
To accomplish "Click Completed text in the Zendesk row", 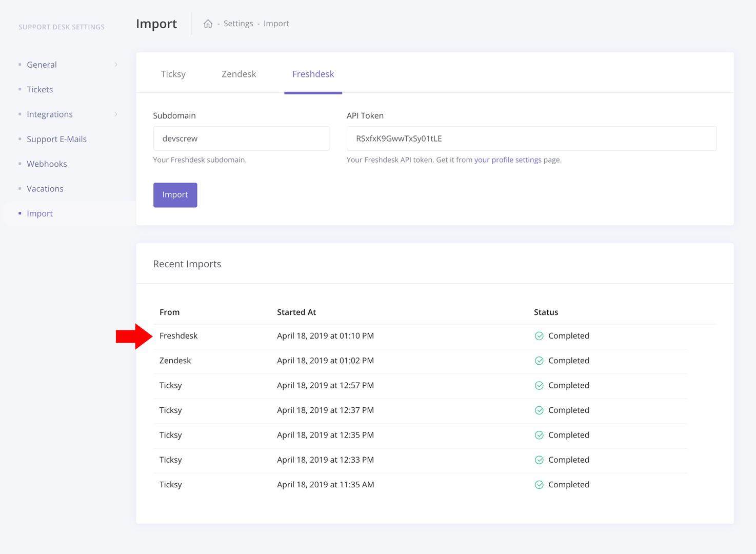I will pos(568,361).
